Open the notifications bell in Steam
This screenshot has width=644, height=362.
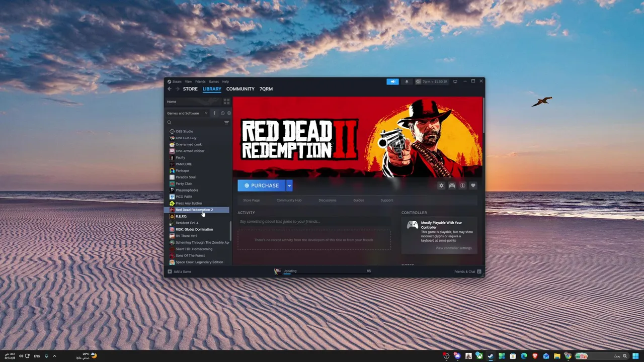(x=407, y=81)
